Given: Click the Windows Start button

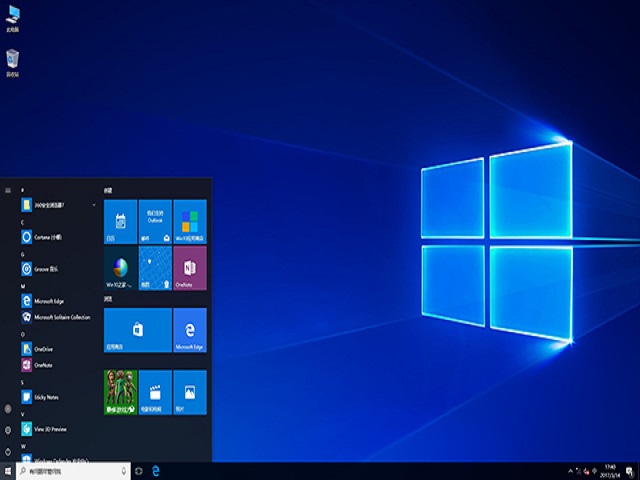Looking at the screenshot, I should pos(8,470).
